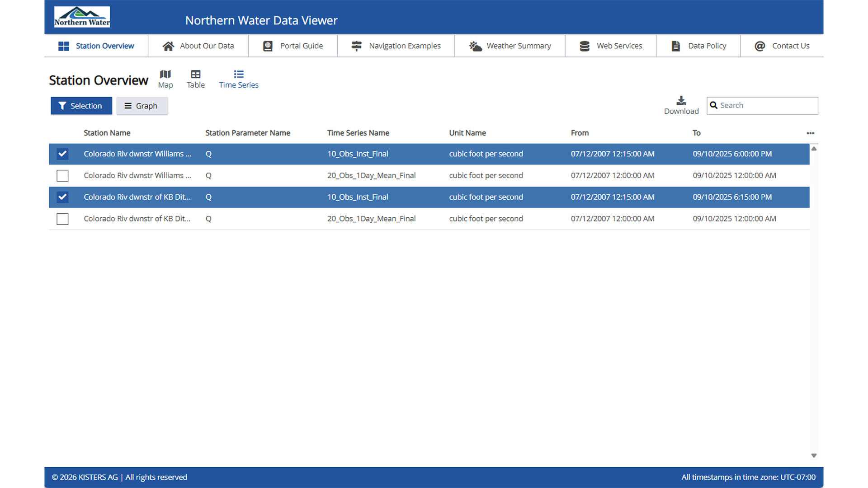868x488 pixels.
Task: Click the Data Policy document icon
Action: coord(676,46)
